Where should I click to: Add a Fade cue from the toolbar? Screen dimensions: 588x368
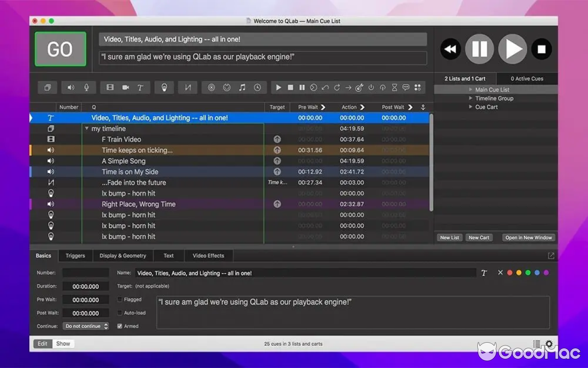(187, 87)
